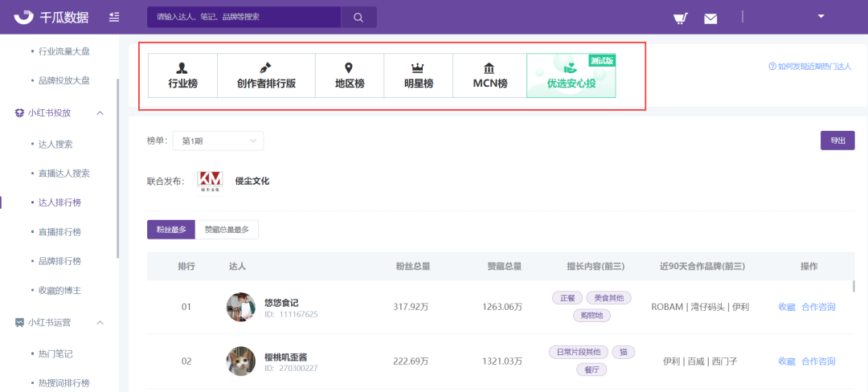Click the pen icon above 创作者排行版
The image size is (868, 392).
pos(265,68)
